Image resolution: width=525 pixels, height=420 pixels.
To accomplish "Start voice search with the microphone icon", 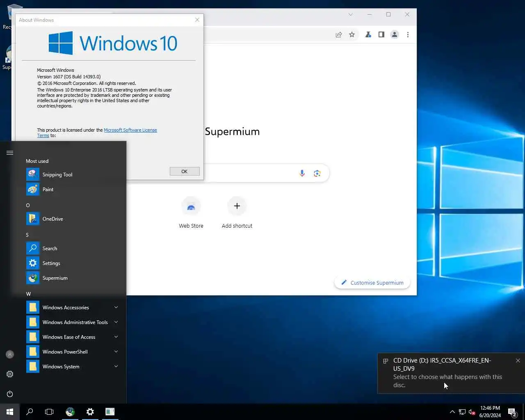I will pyautogui.click(x=302, y=173).
